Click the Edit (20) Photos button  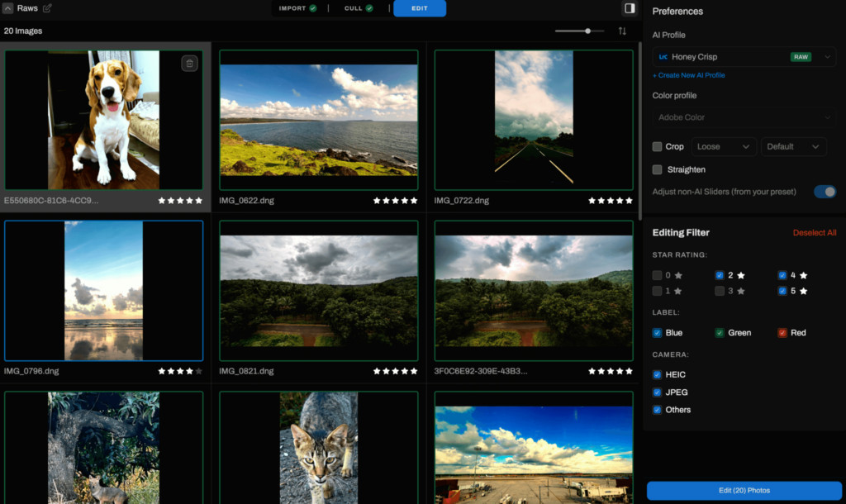[x=744, y=491]
